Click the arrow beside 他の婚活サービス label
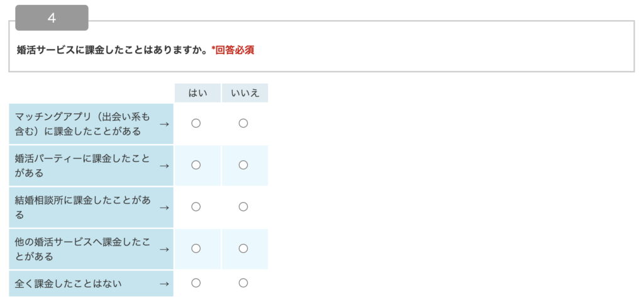The height and width of the screenshot is (302, 644). click(x=164, y=249)
